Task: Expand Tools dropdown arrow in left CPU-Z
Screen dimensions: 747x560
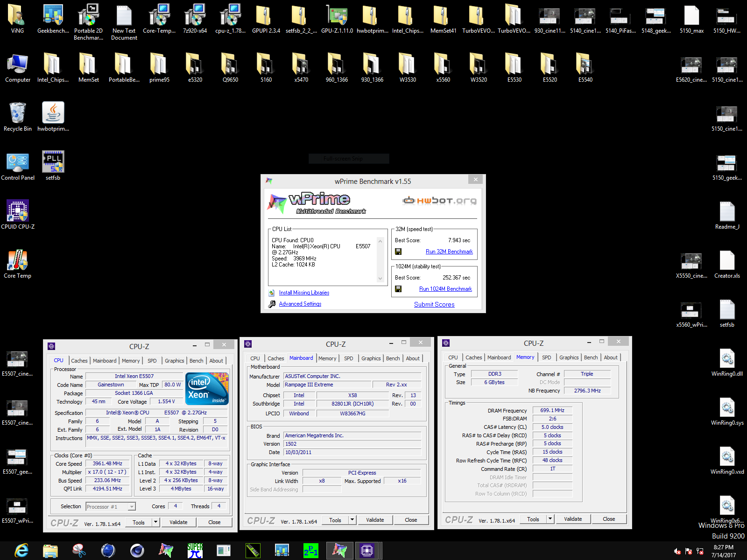Action: tap(156, 522)
